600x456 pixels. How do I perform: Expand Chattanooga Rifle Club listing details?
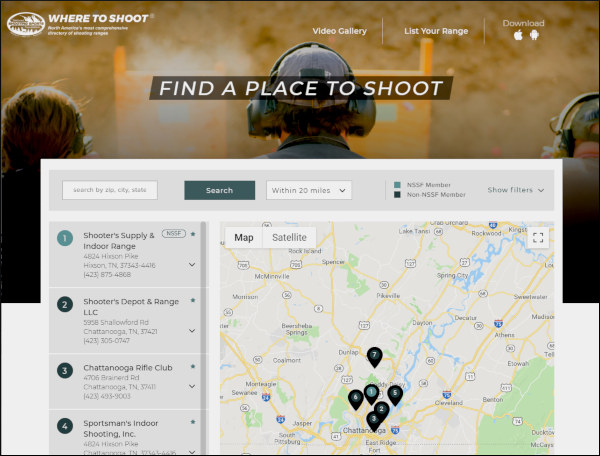(x=192, y=397)
